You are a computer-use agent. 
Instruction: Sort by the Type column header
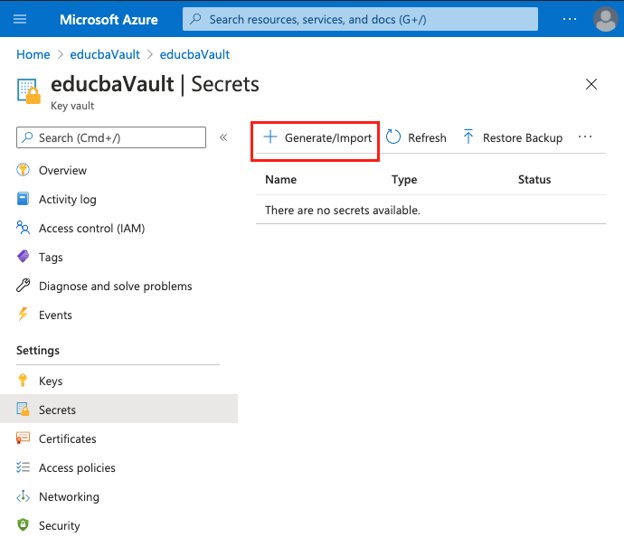404,179
